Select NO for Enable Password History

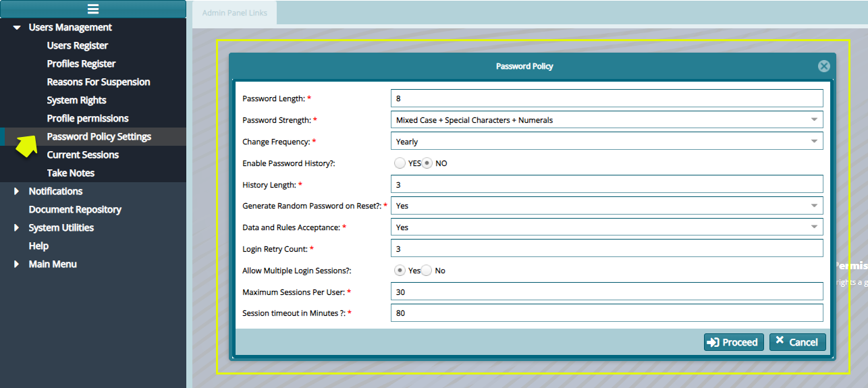[x=427, y=163]
